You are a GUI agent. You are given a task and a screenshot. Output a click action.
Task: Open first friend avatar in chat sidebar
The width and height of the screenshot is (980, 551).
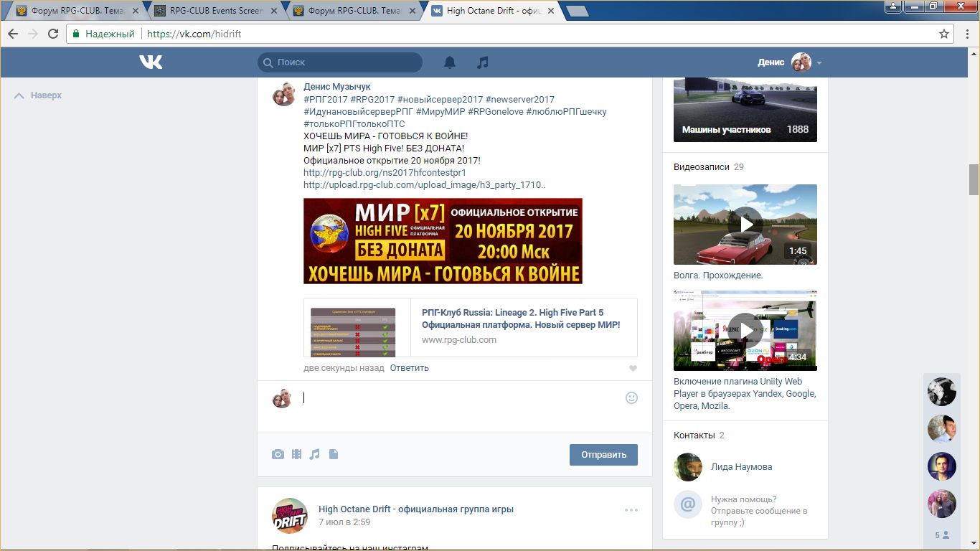pos(942,392)
